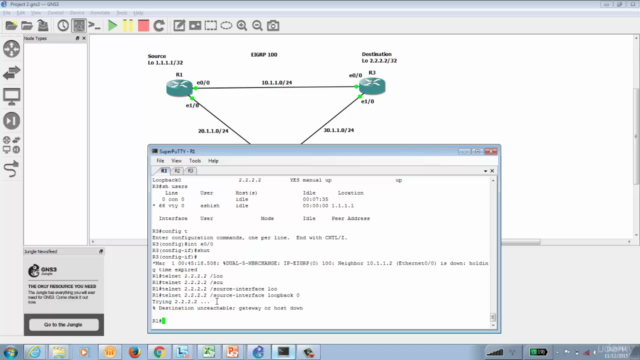Switch to the R1 tab in SuperPuTTY

[163, 171]
